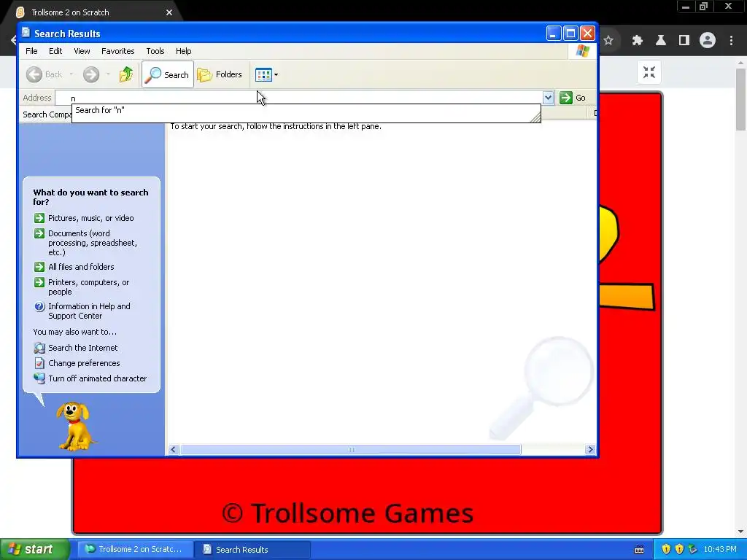Open Chrome three-dot menu

(x=731, y=41)
